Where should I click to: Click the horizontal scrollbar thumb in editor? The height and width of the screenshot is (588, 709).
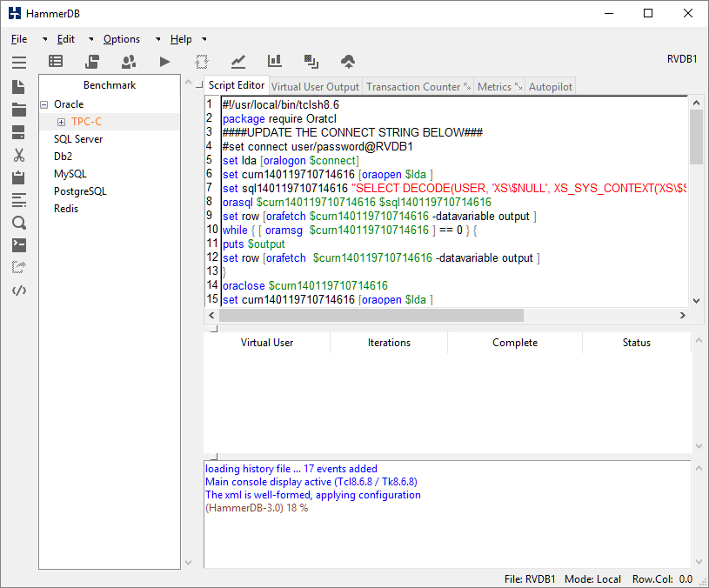point(371,315)
